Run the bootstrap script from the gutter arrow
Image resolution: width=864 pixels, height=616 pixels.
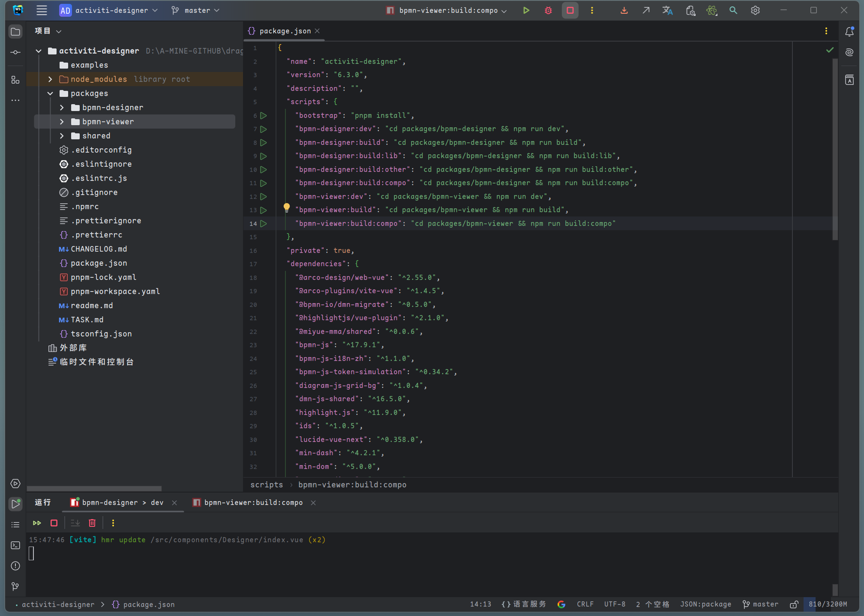point(264,115)
